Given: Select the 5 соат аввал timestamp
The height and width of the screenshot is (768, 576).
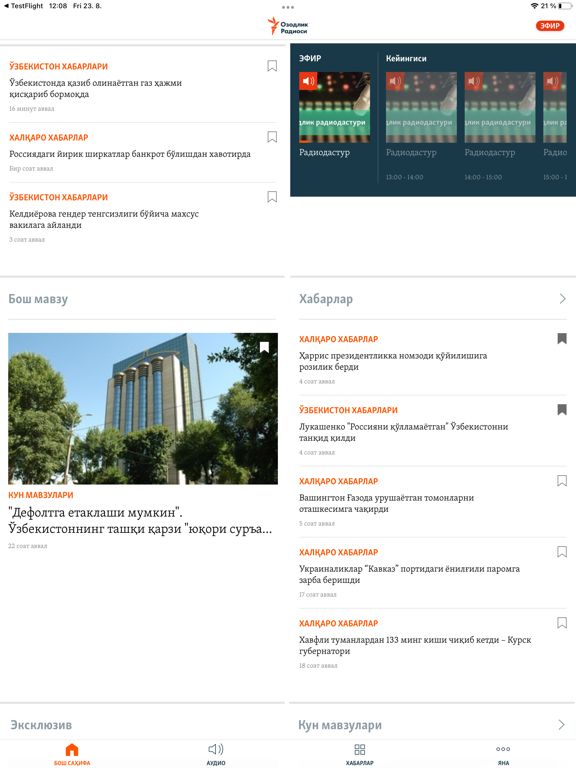Looking at the screenshot, I should (317, 524).
